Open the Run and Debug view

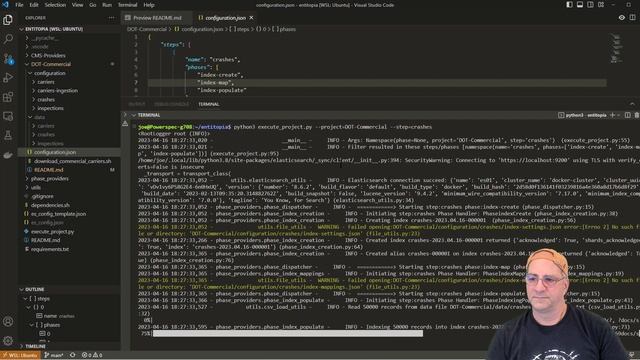8,78
